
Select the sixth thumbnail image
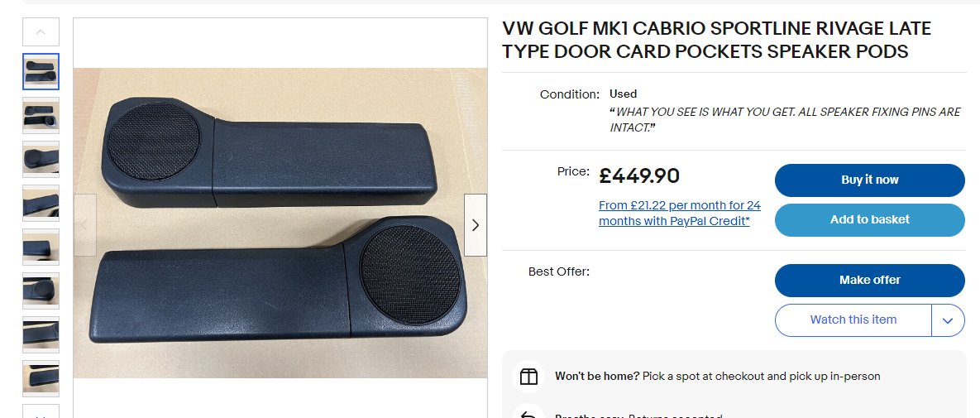coord(41,291)
